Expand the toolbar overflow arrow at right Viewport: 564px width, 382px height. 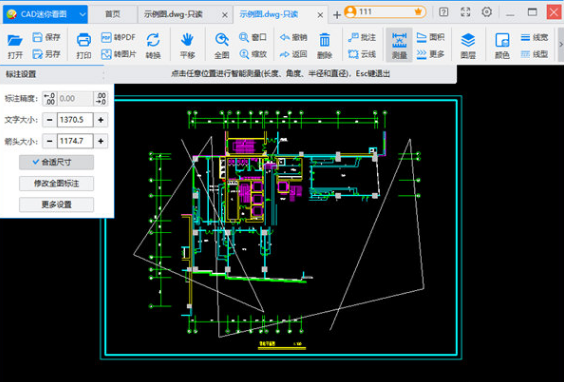[560, 44]
